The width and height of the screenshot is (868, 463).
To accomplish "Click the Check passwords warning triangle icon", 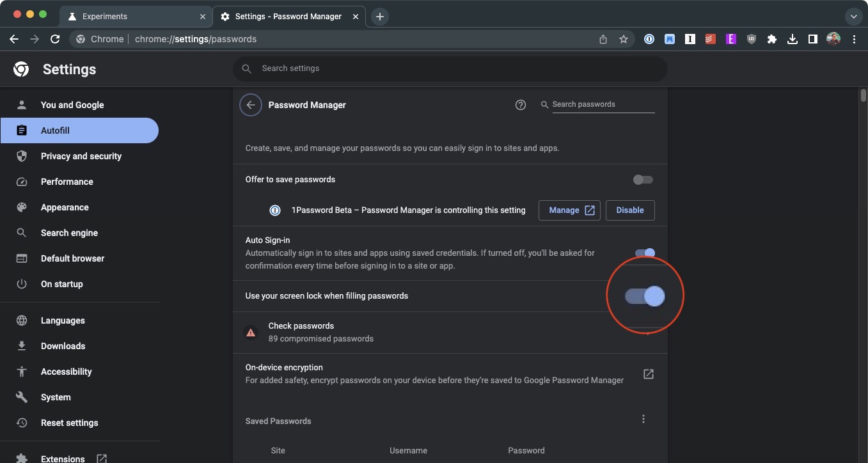I will [251, 333].
